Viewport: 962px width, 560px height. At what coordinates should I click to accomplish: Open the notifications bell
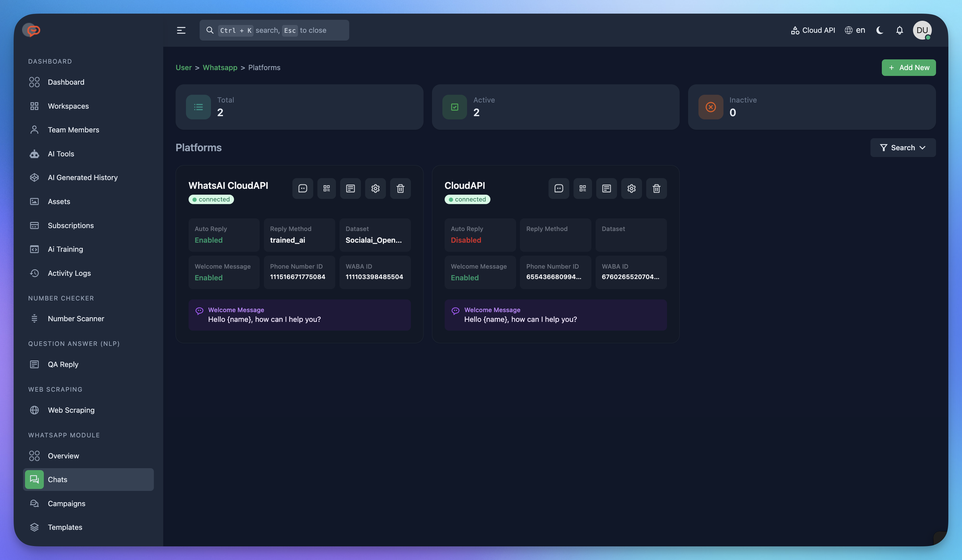pyautogui.click(x=899, y=30)
